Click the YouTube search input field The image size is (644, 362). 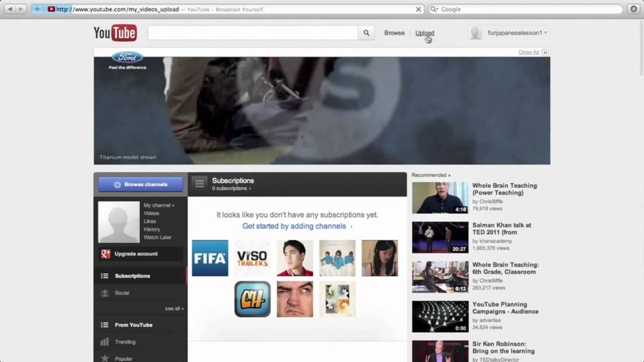point(253,33)
